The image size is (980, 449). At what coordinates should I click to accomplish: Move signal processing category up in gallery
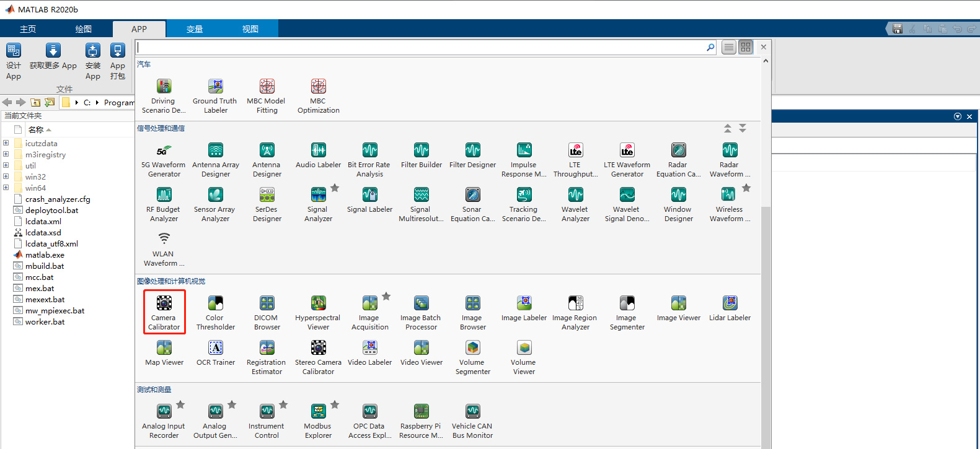728,128
